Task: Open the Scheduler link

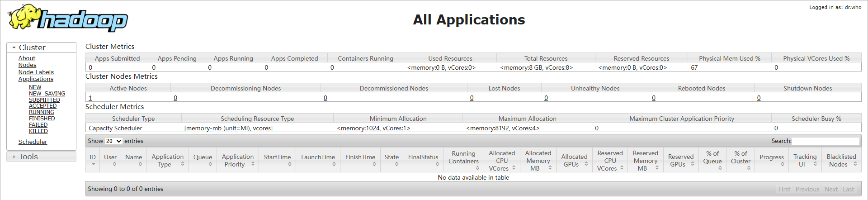Action: (x=33, y=142)
